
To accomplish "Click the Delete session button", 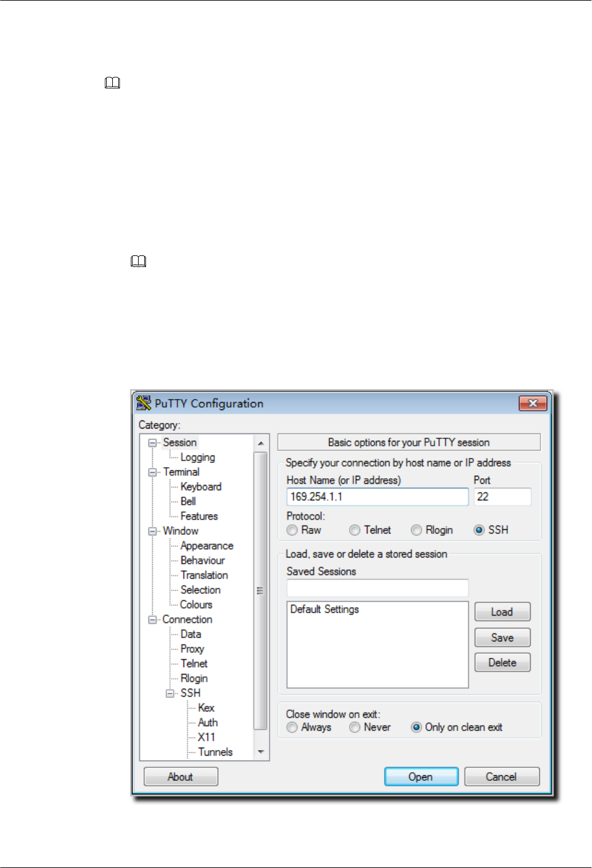I will (502, 662).
